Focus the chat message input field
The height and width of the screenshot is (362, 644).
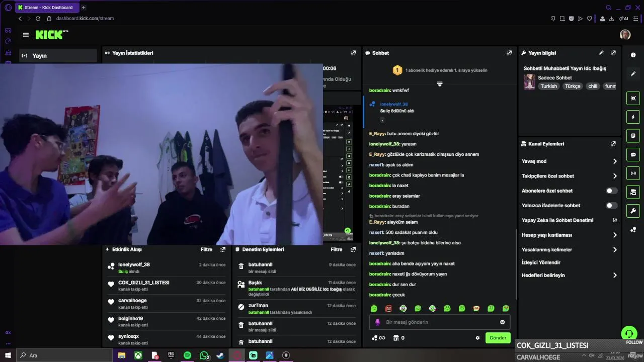point(440,322)
